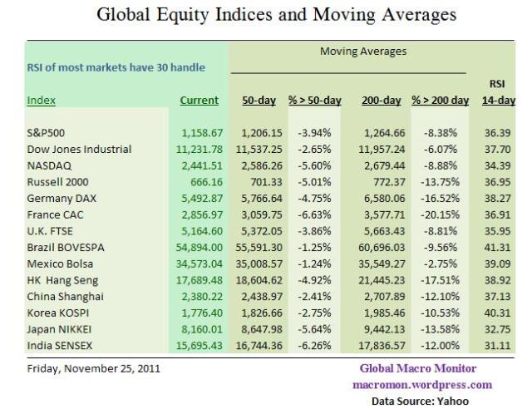The height and width of the screenshot is (409, 532).
Task: Click the % > 50-day header
Action: point(315,101)
